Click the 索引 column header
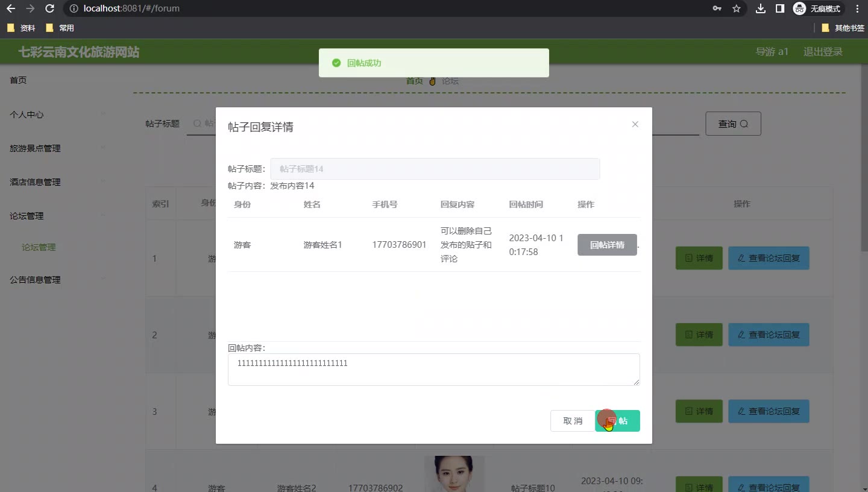The height and width of the screenshot is (492, 868). [160, 204]
